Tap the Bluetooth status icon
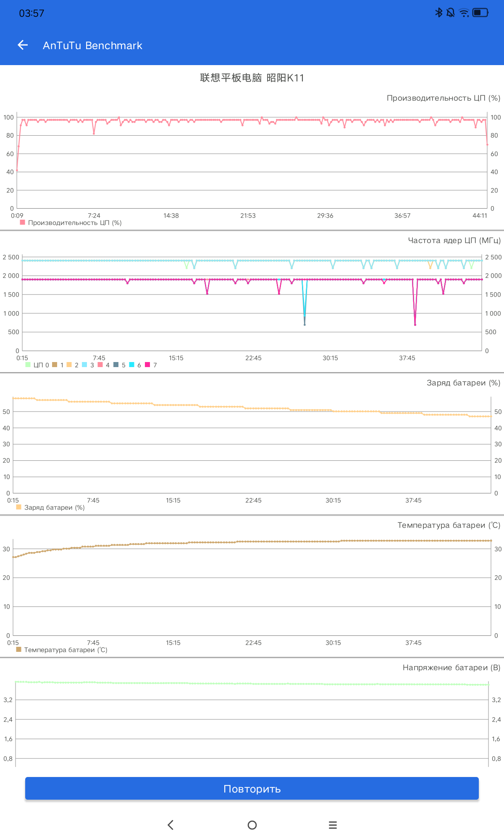504x840 pixels. tap(438, 13)
